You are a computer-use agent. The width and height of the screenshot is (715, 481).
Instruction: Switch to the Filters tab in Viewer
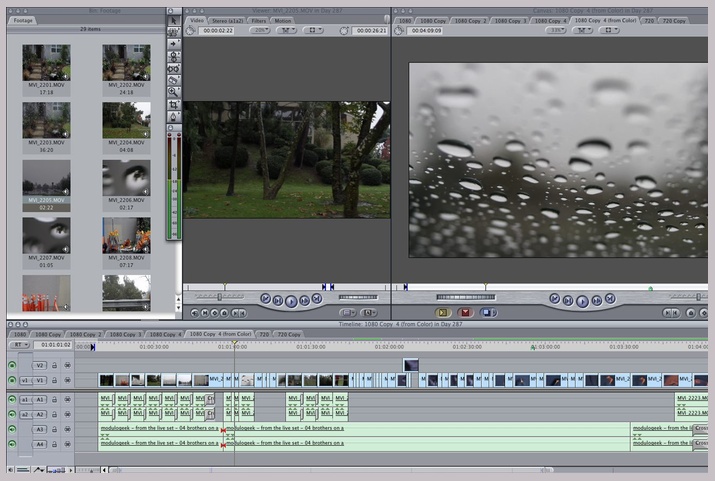click(x=258, y=19)
